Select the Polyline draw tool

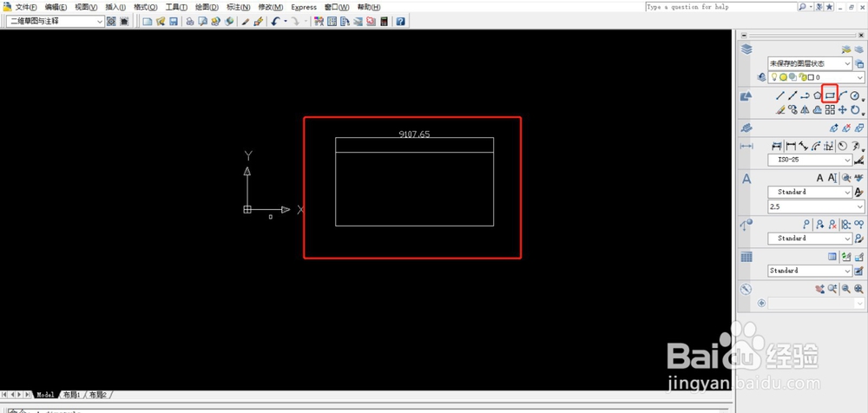click(805, 95)
